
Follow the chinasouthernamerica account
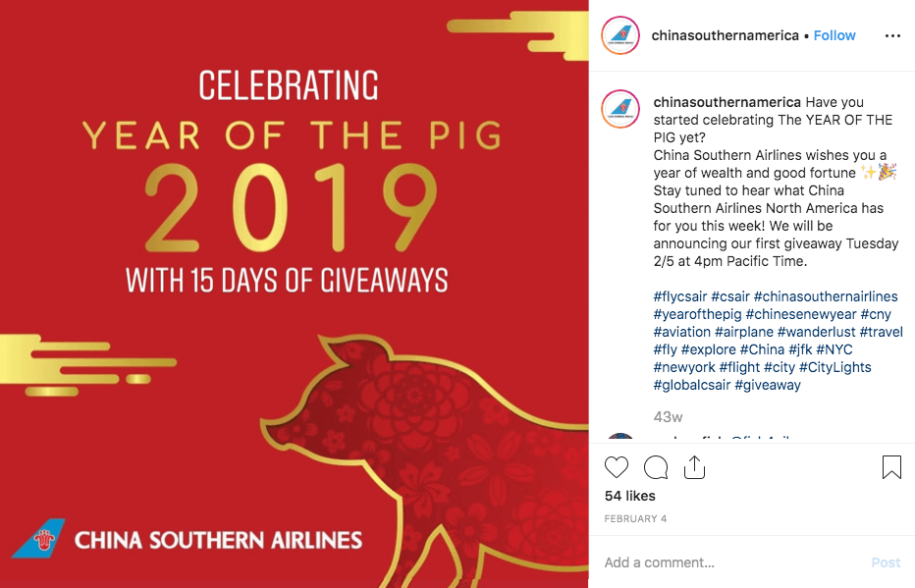pos(834,35)
